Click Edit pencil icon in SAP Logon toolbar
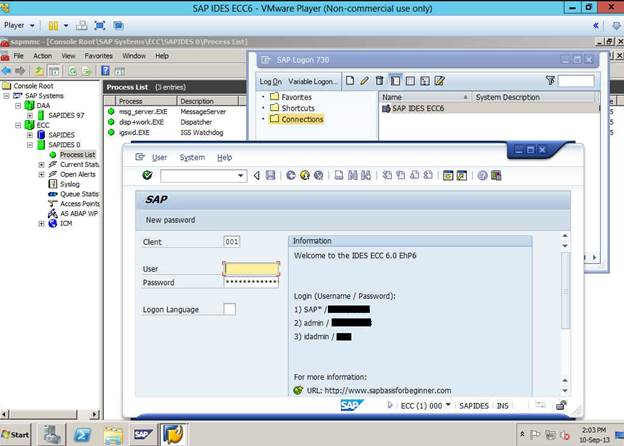The height and width of the screenshot is (446, 624). [x=364, y=81]
